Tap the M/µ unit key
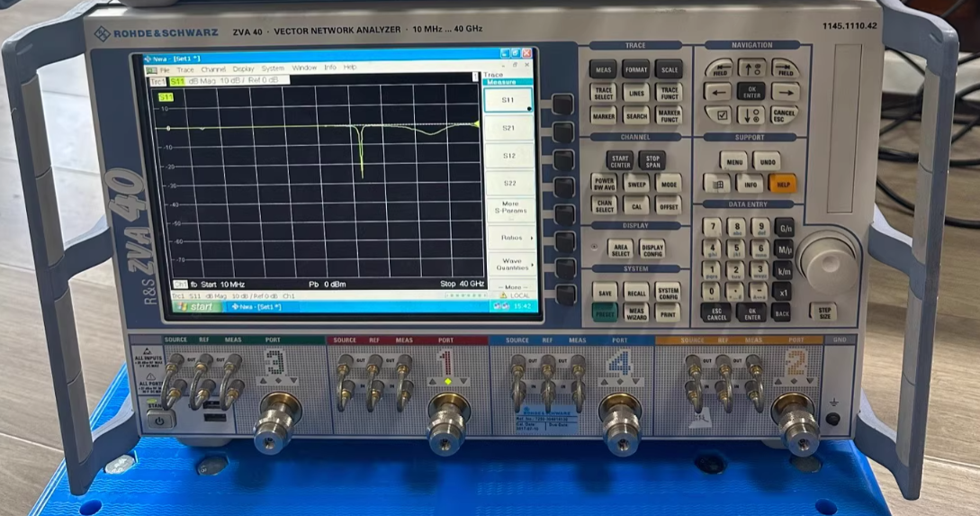 point(784,249)
